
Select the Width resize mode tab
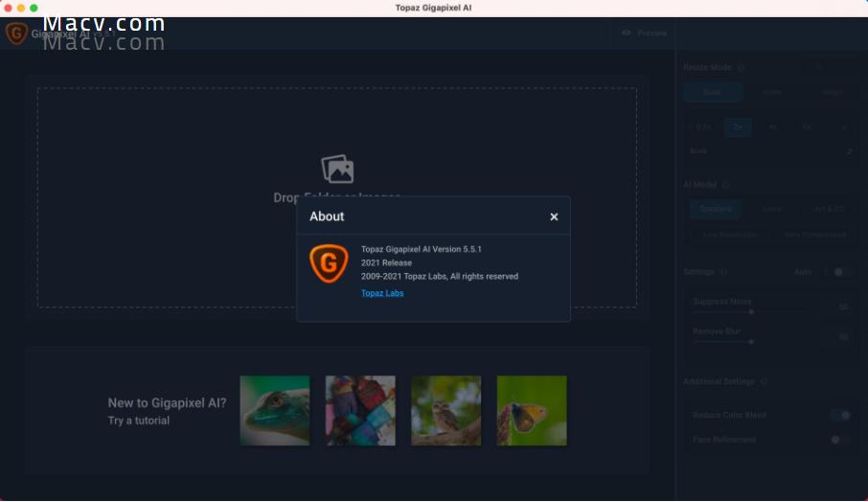[771, 92]
